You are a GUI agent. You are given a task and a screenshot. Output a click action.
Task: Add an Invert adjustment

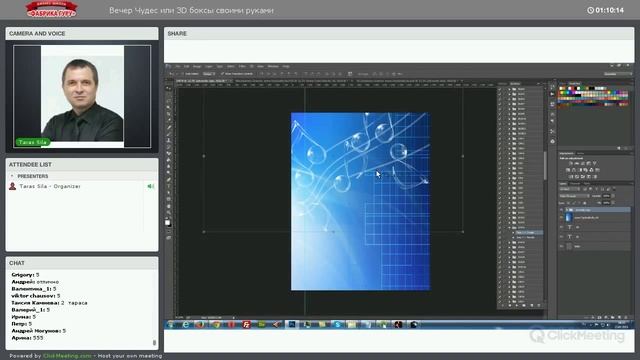tap(570, 176)
